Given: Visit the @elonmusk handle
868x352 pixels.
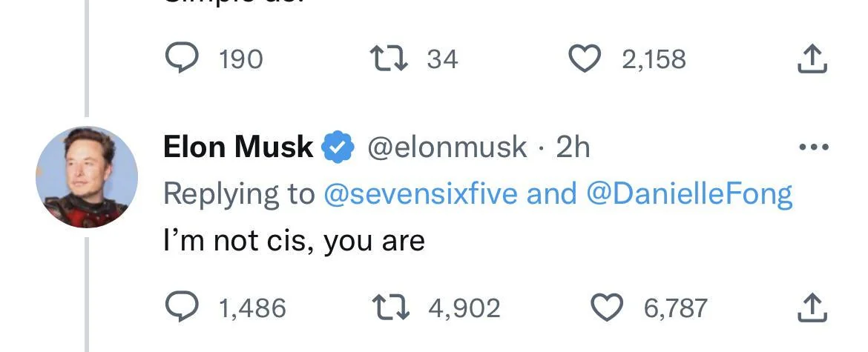Looking at the screenshot, I should tap(447, 147).
